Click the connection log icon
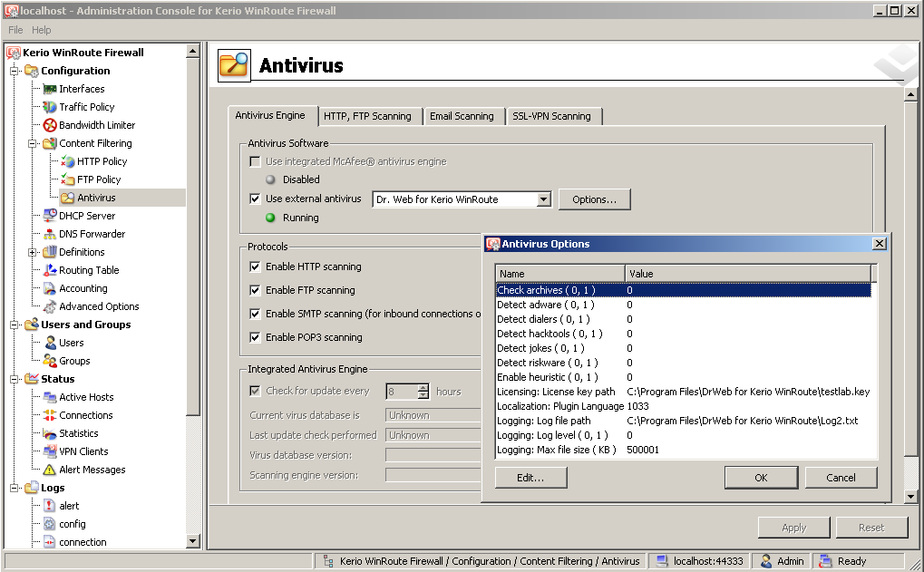Screen dimensions: 924x572 coord(50,543)
